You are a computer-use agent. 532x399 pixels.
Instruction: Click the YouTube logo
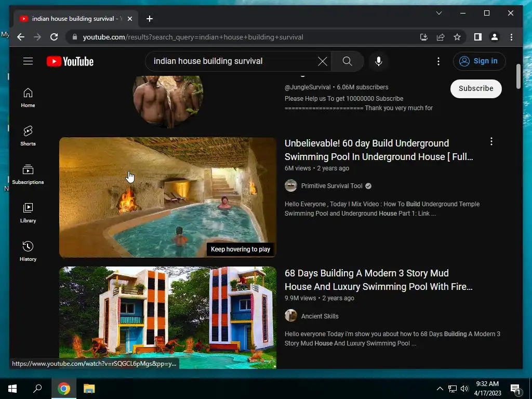coord(70,61)
